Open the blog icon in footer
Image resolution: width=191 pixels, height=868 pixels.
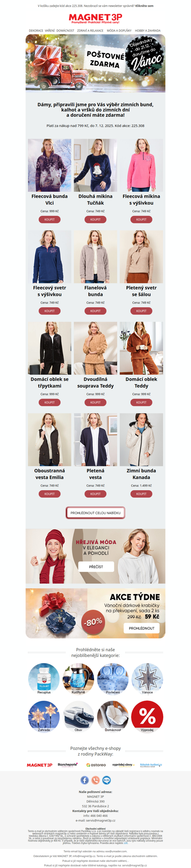[106, 780]
